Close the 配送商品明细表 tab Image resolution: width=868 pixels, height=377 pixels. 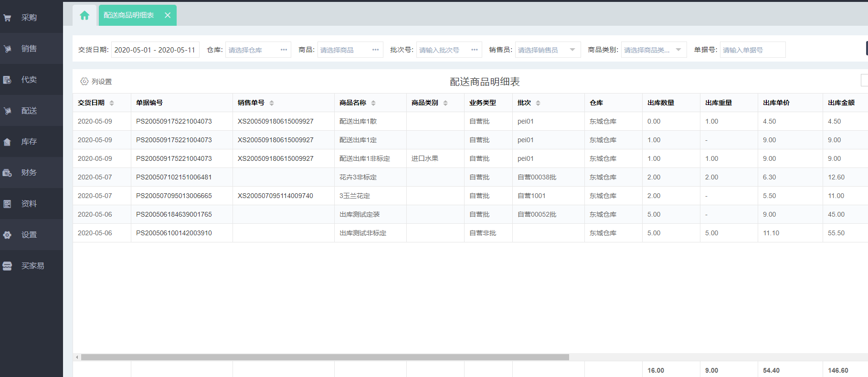[168, 15]
